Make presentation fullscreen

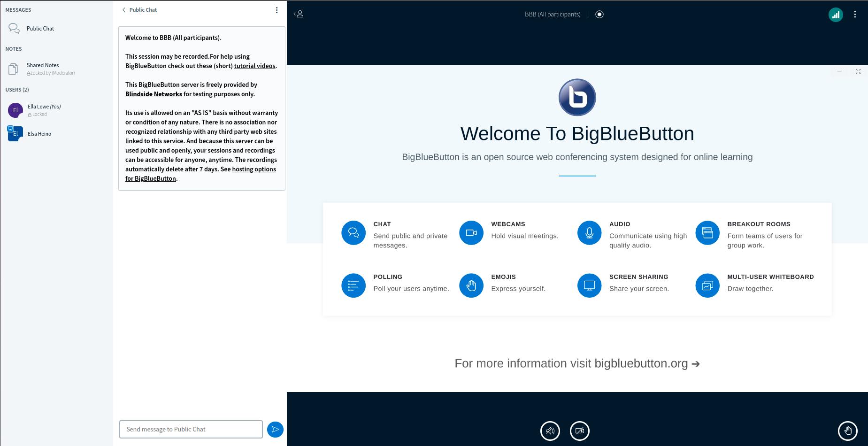tap(858, 71)
